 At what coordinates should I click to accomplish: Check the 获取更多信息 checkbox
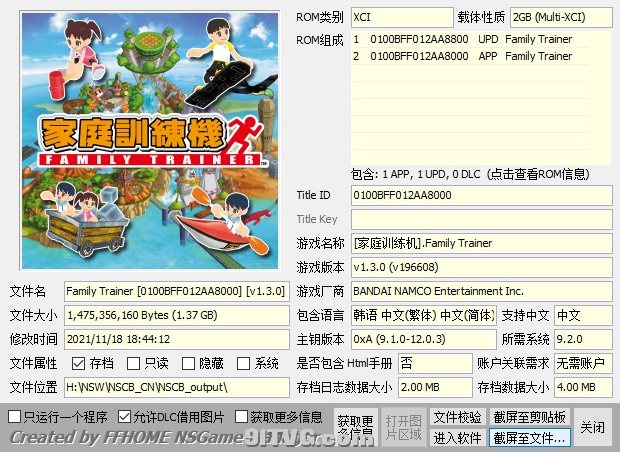point(241,416)
